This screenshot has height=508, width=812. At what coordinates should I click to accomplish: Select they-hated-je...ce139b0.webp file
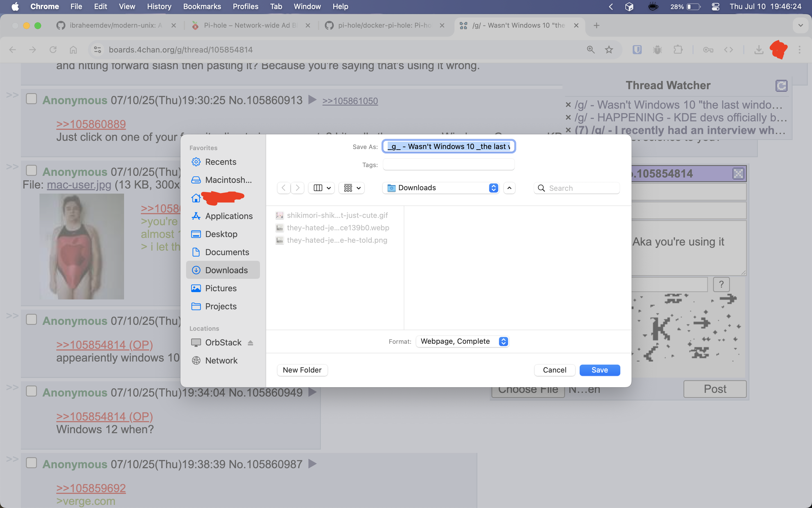[x=332, y=228]
